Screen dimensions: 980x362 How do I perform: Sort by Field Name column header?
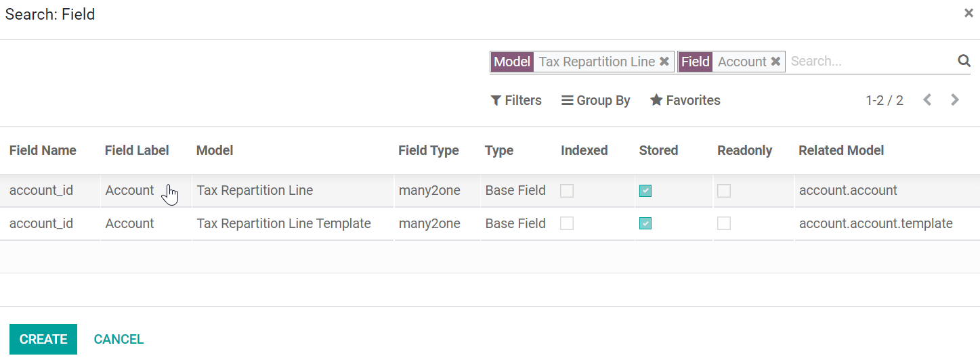[43, 150]
